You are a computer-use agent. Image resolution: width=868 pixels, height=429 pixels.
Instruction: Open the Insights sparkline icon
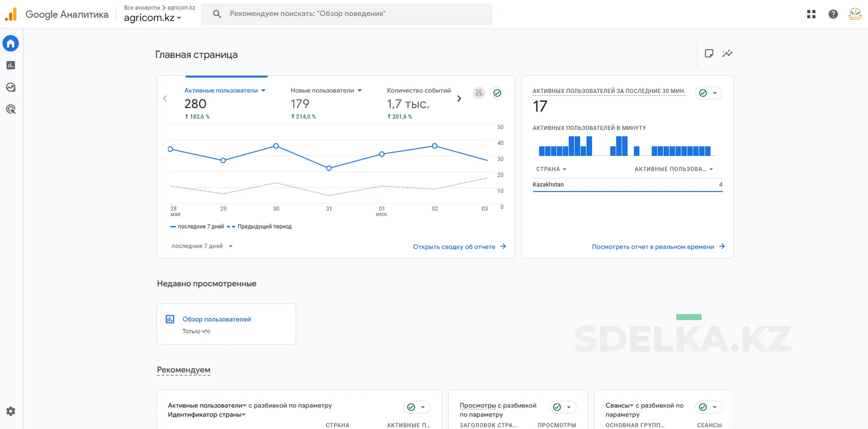(x=727, y=53)
